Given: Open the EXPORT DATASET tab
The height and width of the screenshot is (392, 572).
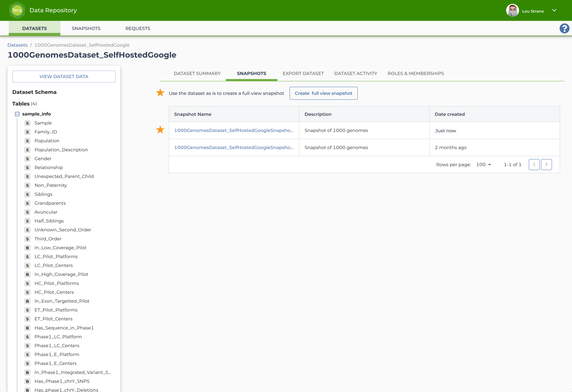Looking at the screenshot, I should coord(303,74).
